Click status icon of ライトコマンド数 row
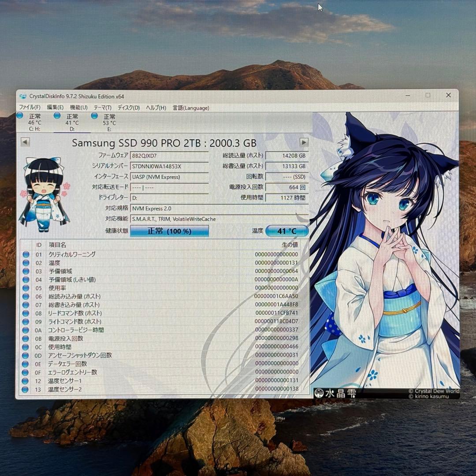The image size is (476, 476). (x=26, y=321)
